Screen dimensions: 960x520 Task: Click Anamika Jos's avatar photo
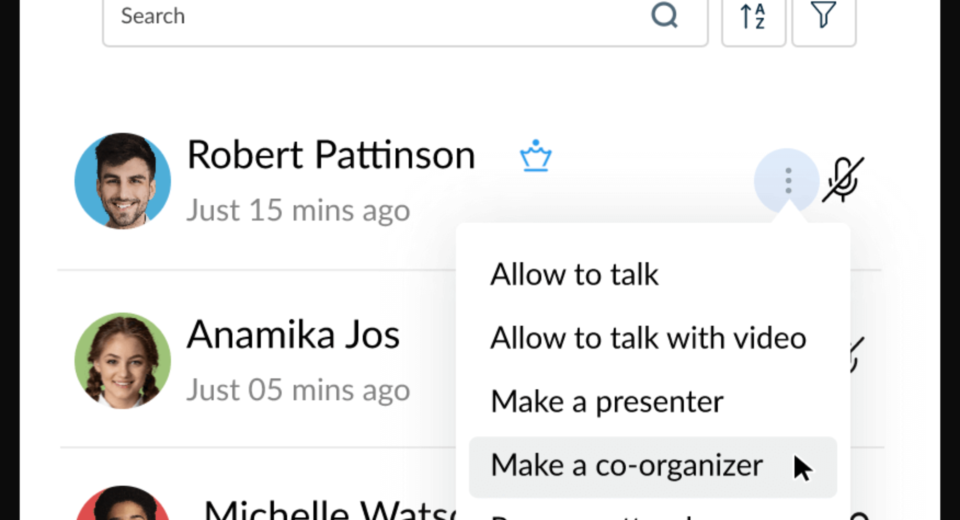[x=123, y=360]
